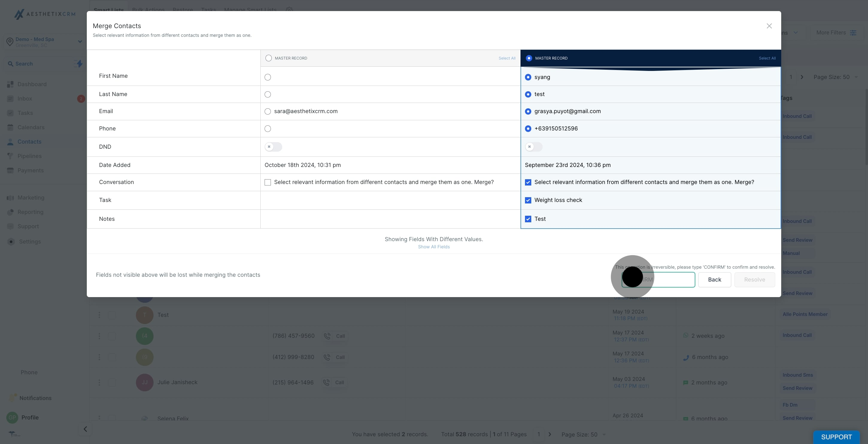Focus the CONFIRM text input
The height and width of the screenshot is (444, 868).
(x=658, y=280)
